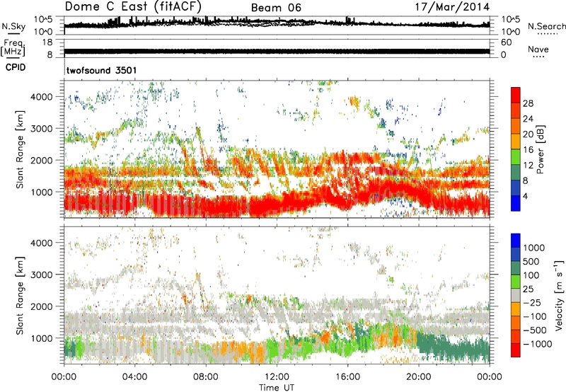Click the 'Nave' legend label

[538, 49]
